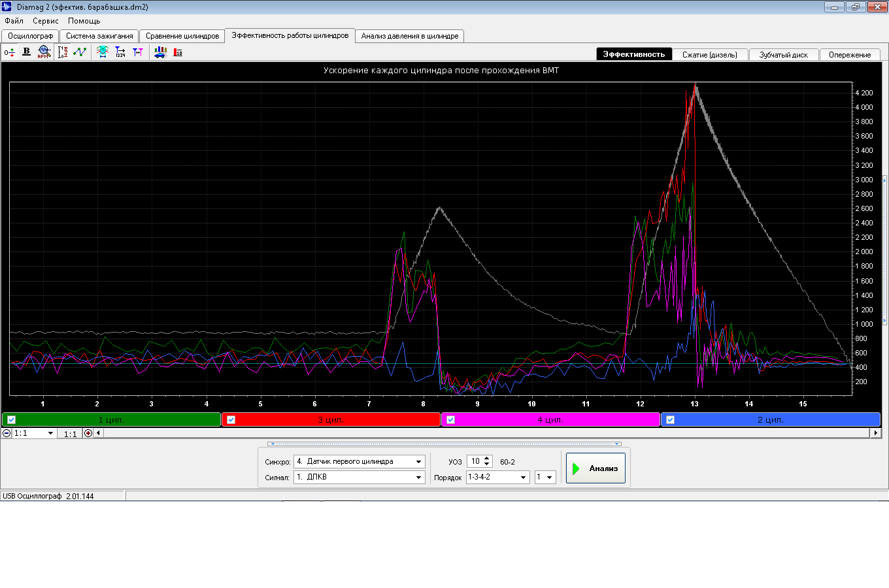889x588 pixels.
Task: Minimize the Diamag 2 window
Action: 835,7
